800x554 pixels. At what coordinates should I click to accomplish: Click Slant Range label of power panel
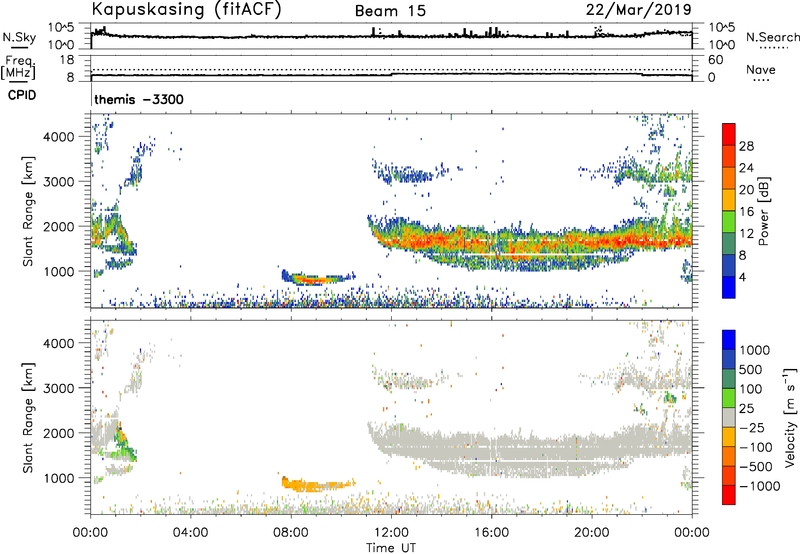[28, 211]
